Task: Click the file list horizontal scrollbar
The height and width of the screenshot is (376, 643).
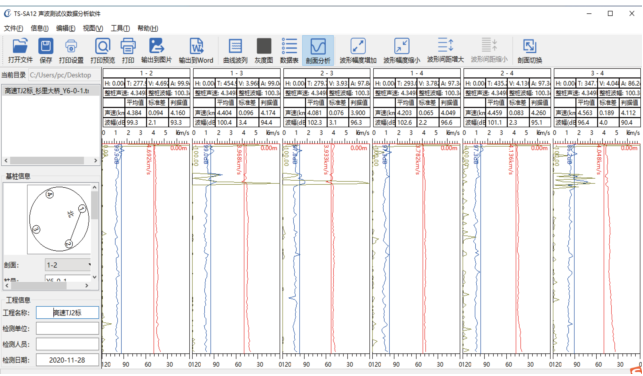Action: tap(51, 160)
